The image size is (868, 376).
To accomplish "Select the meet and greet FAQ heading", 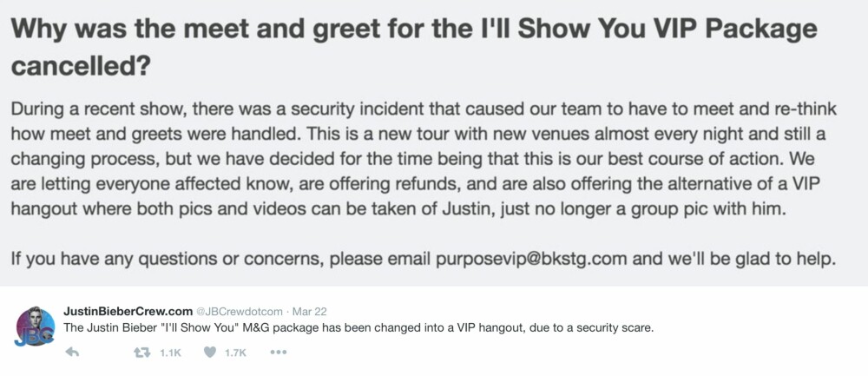I will [413, 48].
